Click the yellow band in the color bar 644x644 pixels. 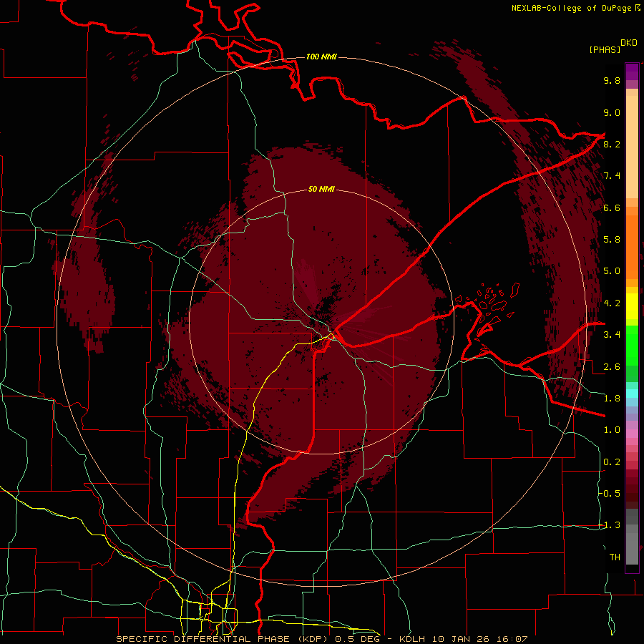click(632, 306)
